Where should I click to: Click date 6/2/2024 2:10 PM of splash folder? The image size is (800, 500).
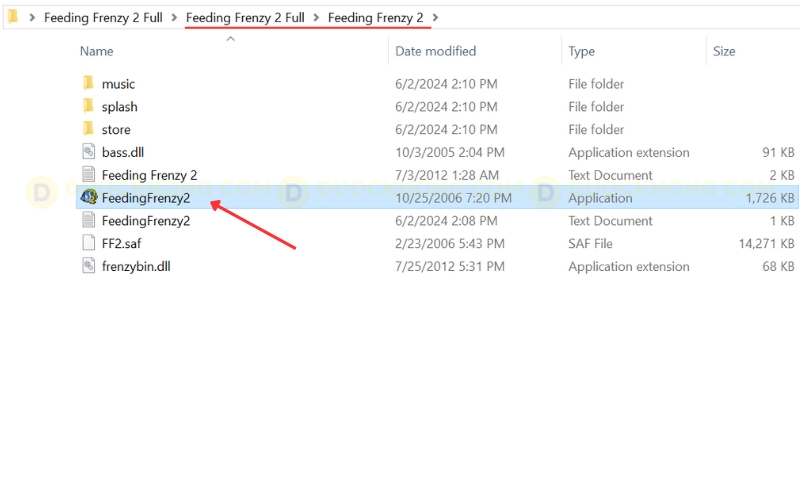(x=446, y=107)
